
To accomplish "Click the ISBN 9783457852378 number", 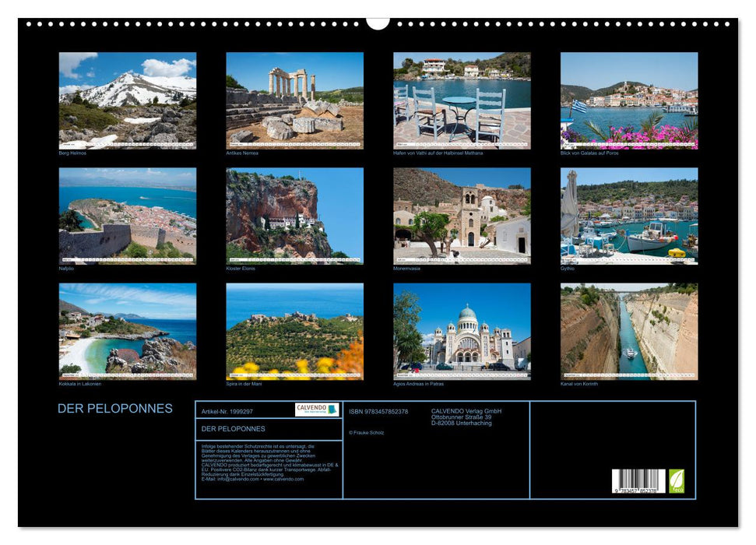I will pos(378,411).
